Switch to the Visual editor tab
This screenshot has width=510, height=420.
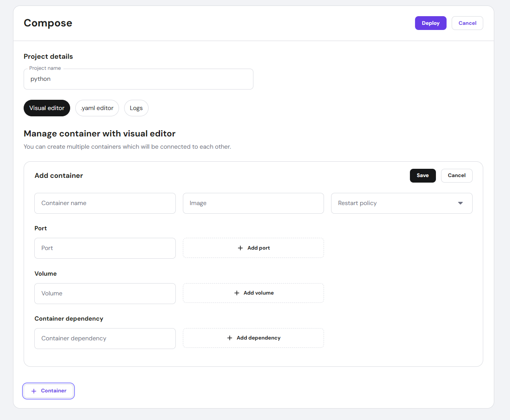[x=47, y=108]
